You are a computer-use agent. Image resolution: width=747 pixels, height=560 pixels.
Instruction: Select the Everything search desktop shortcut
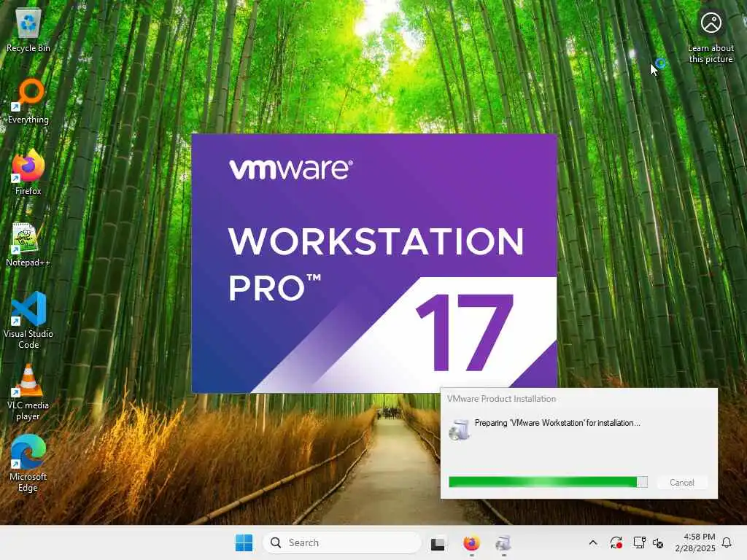tap(28, 101)
